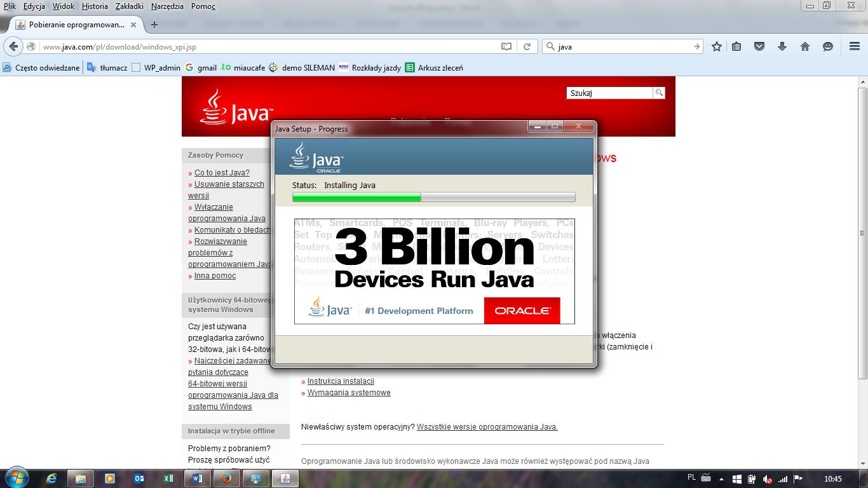Viewport: 868px width, 488px height.
Task: Click the PL language indicator
Action: (692, 478)
